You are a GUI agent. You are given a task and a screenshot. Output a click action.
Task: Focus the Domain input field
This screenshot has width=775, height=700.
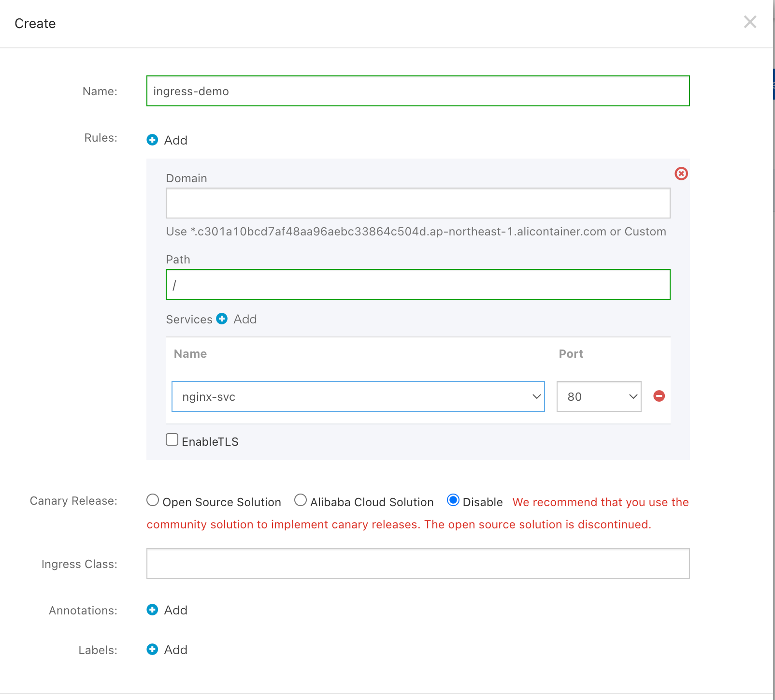pos(418,203)
